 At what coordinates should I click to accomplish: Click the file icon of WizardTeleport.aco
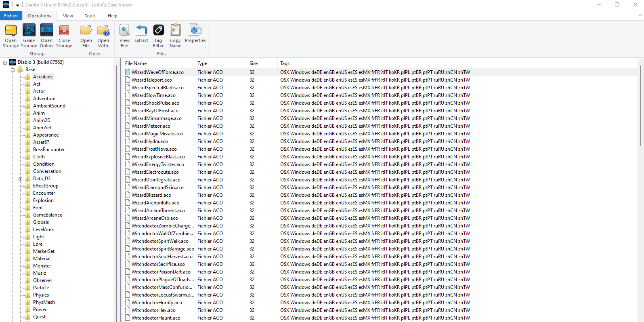tap(128, 80)
